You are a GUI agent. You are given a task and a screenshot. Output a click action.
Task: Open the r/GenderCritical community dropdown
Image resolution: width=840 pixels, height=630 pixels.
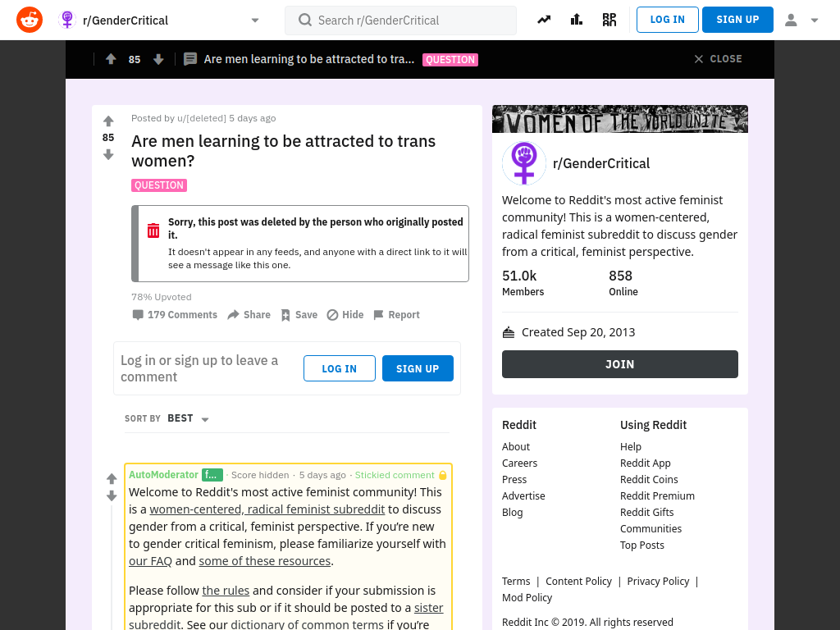(x=158, y=21)
